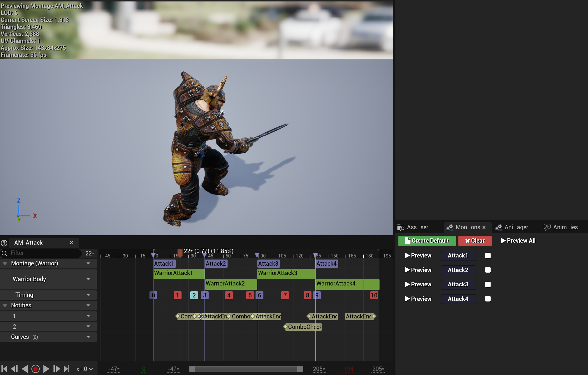Enable the Attack1 section checkbox
The width and height of the screenshot is (588, 375).
[x=488, y=255]
